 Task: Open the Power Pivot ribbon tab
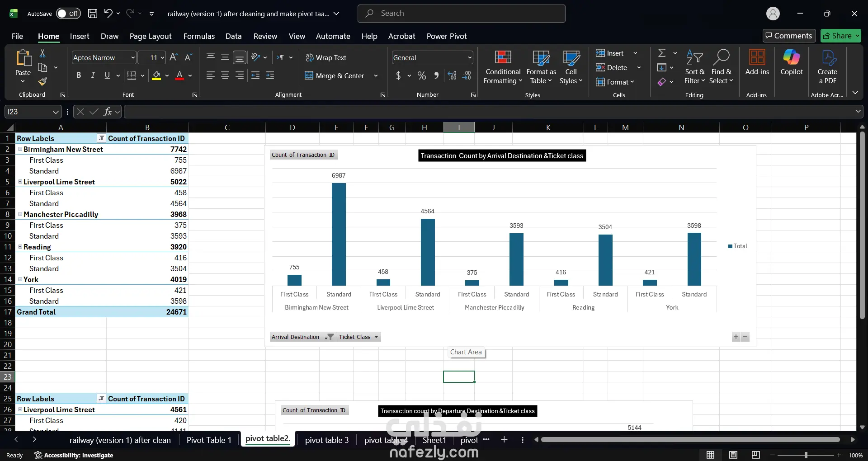point(447,36)
